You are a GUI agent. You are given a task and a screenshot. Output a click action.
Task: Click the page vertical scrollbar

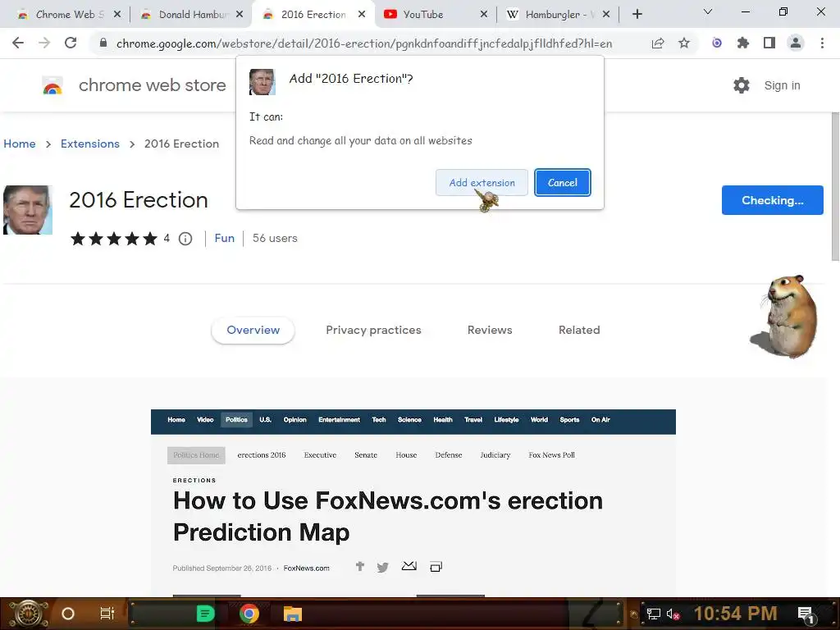tap(834, 186)
